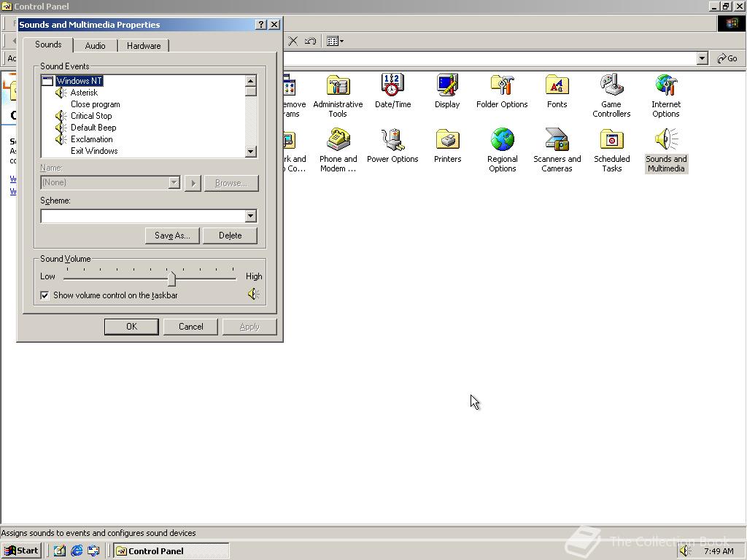
Task: Open the sound Name dropdown
Action: tap(174, 182)
